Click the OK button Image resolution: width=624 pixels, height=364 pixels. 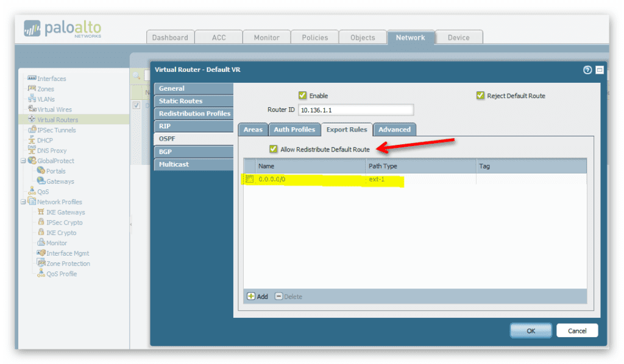coord(531,331)
